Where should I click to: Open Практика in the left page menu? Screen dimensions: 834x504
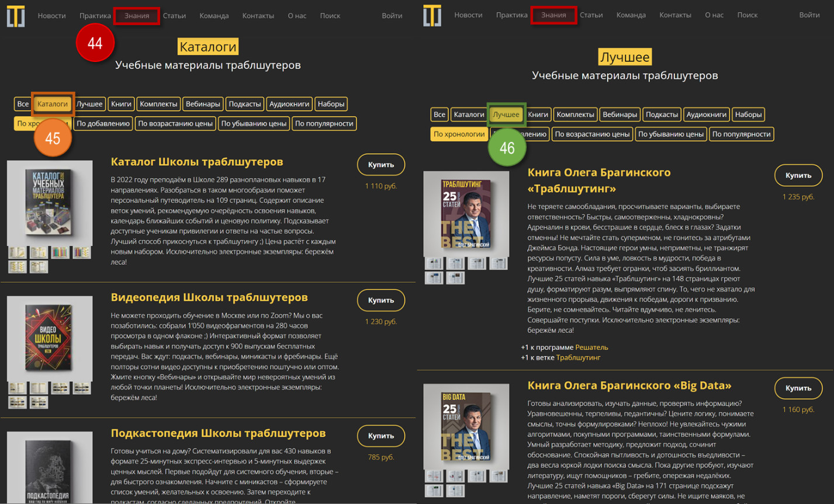[95, 16]
